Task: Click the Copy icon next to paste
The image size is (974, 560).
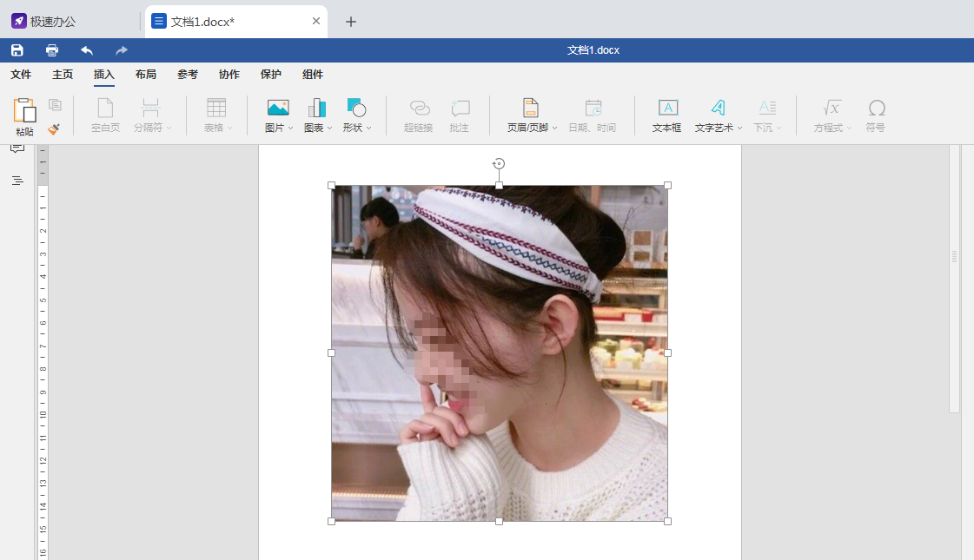Action: [56, 105]
